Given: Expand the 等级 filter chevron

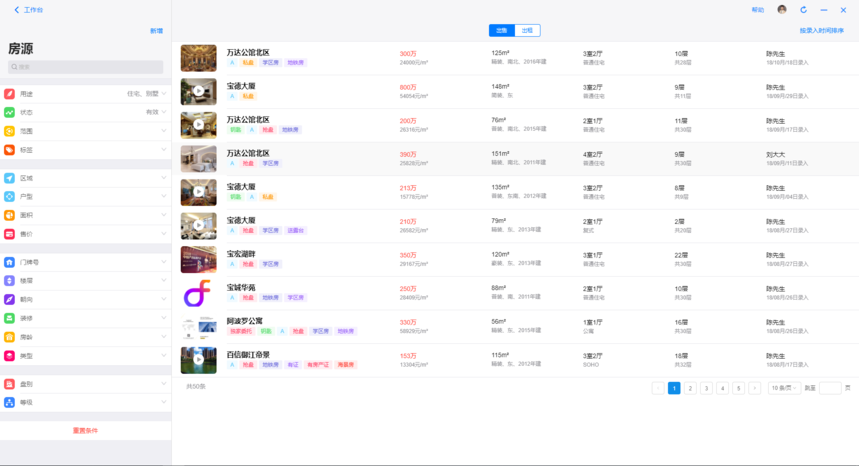Looking at the screenshot, I should click(164, 402).
